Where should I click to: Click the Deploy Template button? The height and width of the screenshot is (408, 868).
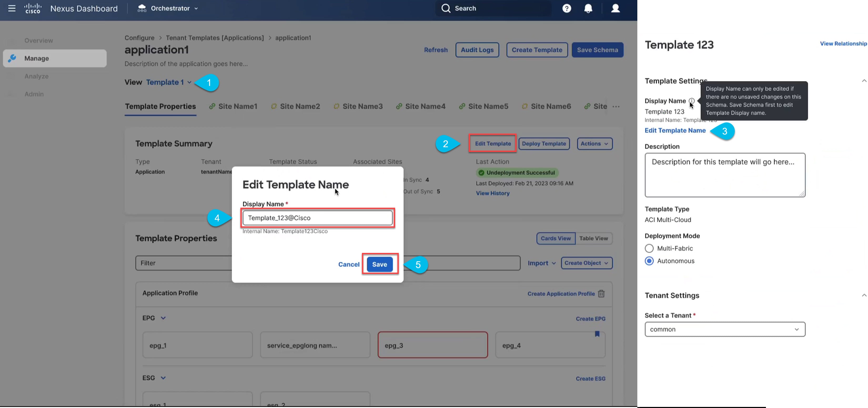(x=544, y=144)
